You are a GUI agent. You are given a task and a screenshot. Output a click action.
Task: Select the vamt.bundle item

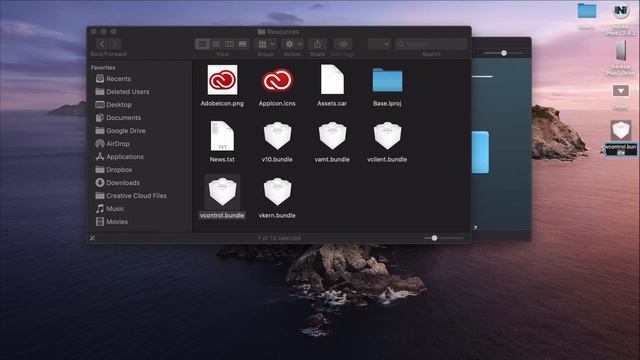point(332,136)
